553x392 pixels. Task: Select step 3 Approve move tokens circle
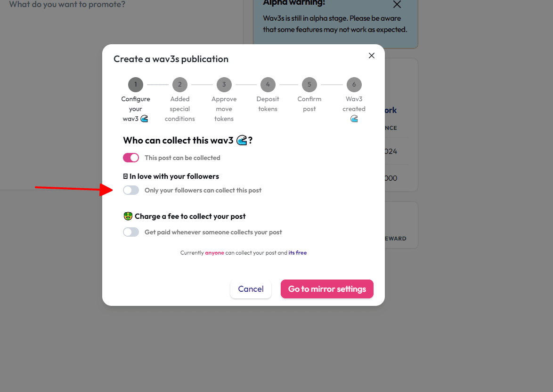(224, 85)
